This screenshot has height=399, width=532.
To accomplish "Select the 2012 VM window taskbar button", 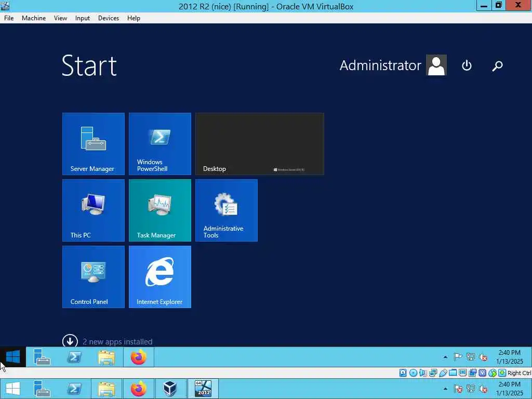I will 203,389.
